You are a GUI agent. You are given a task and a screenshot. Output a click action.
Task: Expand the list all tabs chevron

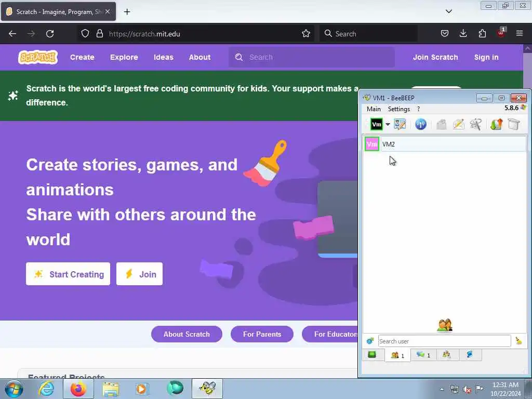pyautogui.click(x=448, y=11)
